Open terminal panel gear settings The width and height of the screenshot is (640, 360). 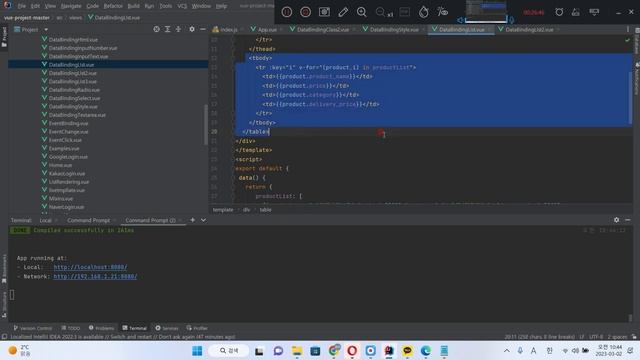[616, 220]
